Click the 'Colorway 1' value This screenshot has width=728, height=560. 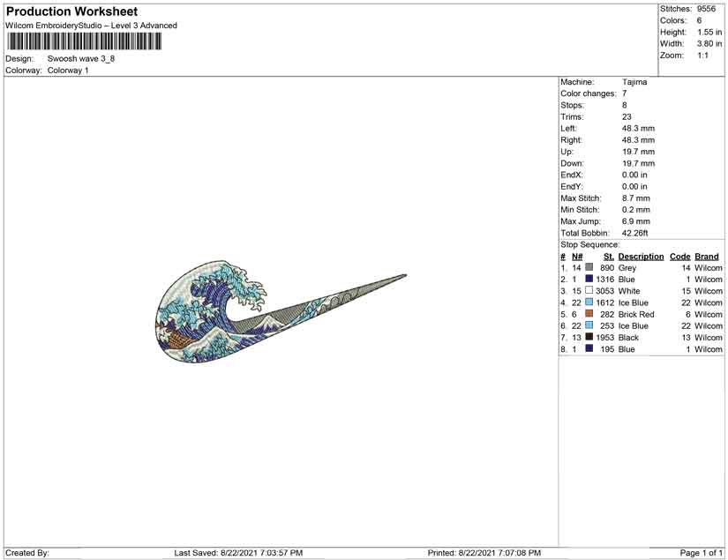(68, 71)
